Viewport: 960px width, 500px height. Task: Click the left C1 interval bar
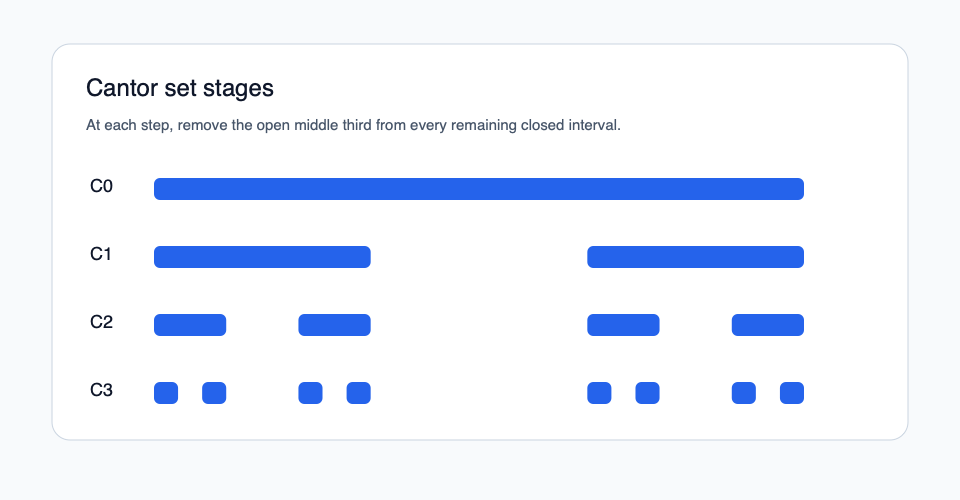(x=262, y=257)
